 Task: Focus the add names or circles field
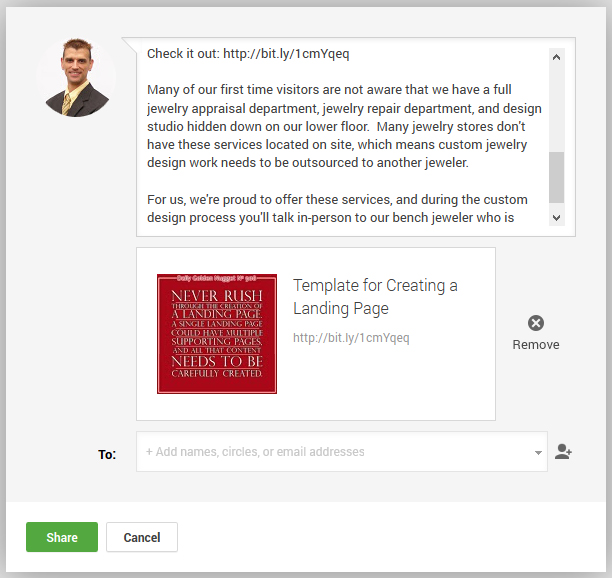[x=342, y=452]
